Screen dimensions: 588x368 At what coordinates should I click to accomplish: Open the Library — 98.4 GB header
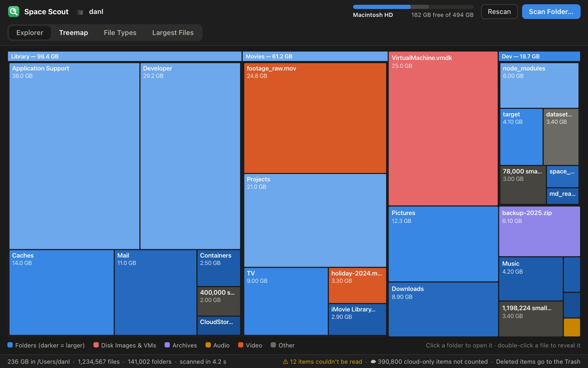(125, 56)
